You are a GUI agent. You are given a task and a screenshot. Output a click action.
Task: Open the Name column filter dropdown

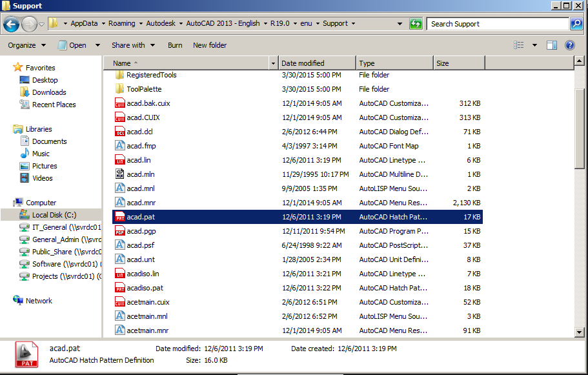[274, 63]
